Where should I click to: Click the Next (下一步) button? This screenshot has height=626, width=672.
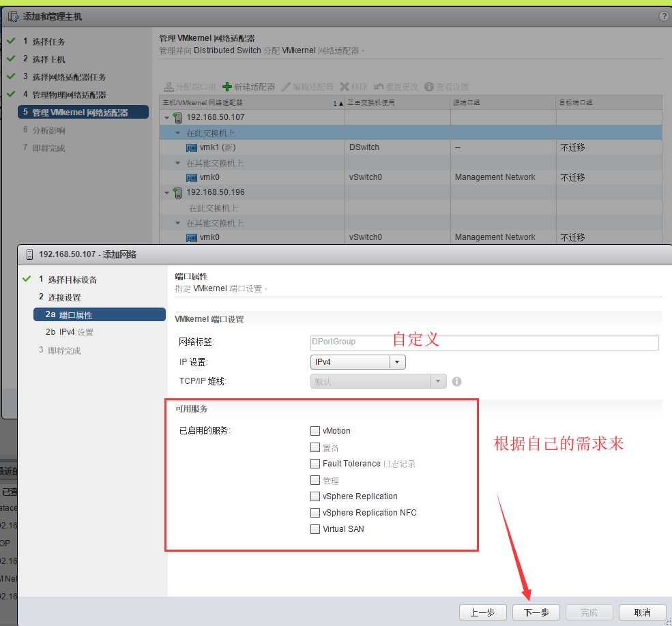[x=536, y=612]
